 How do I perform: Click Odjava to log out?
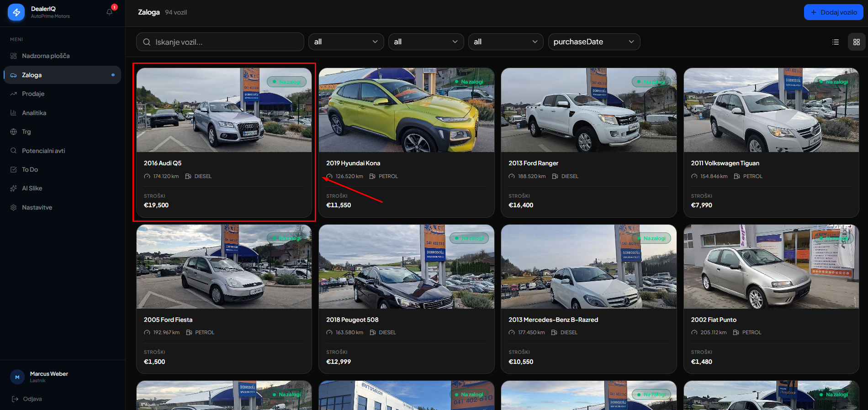(x=32, y=399)
